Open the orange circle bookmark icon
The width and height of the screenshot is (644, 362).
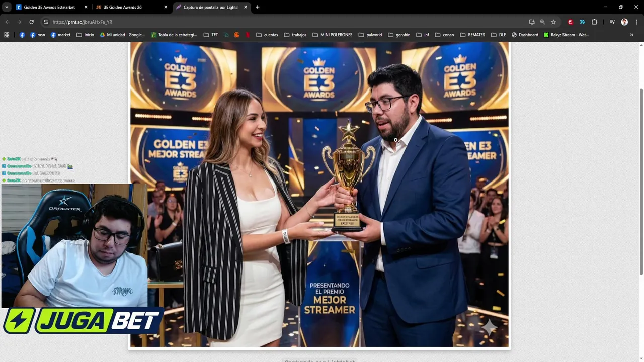pyautogui.click(x=237, y=35)
